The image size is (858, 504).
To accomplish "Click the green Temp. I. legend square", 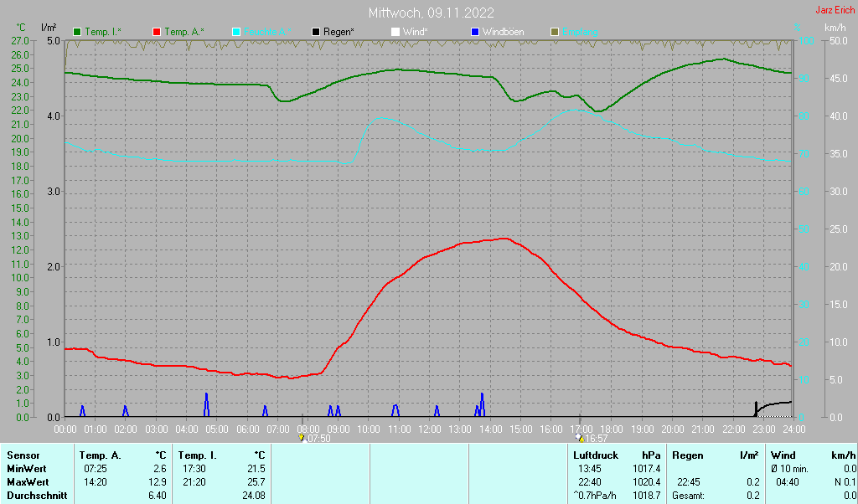I will coord(78,32).
